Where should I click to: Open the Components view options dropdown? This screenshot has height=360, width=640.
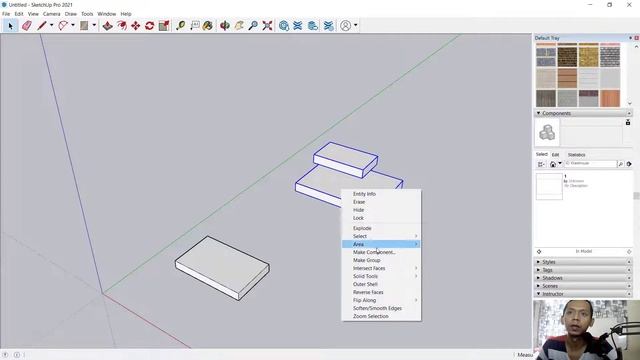541,164
